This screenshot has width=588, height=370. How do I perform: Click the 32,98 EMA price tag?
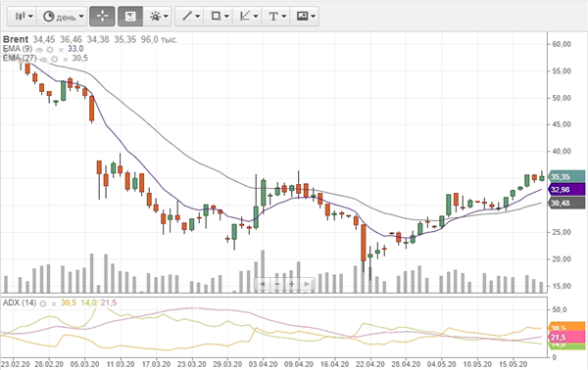(x=566, y=190)
